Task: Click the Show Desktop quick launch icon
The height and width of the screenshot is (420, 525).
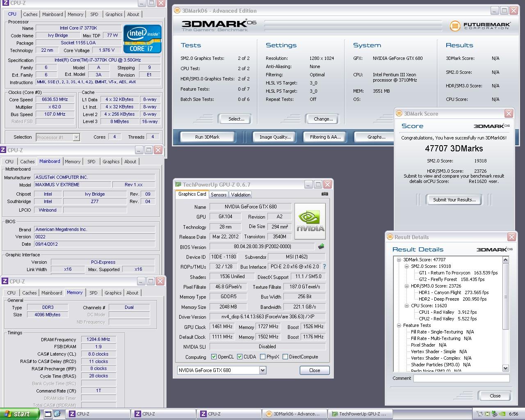Action: [x=48, y=414]
